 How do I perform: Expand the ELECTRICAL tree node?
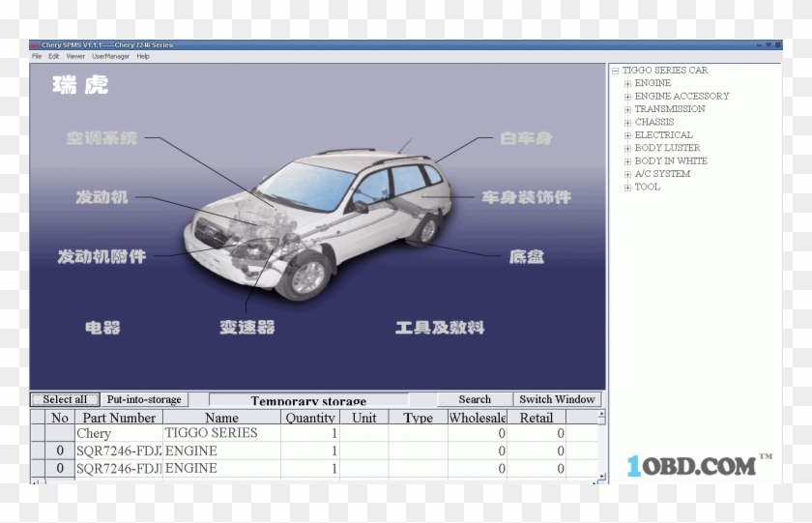[x=627, y=135]
